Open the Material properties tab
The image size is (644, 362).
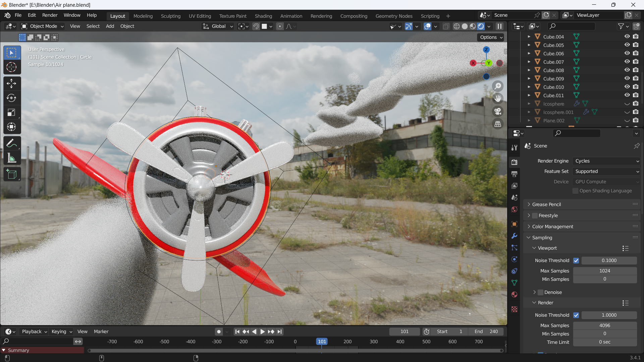click(x=514, y=295)
